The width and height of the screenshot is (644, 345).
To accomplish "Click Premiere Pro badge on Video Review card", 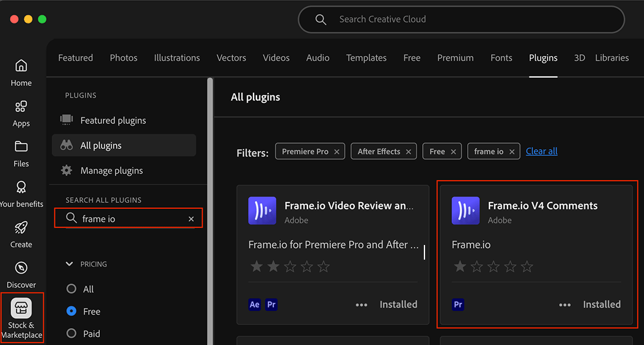I will pos(271,305).
